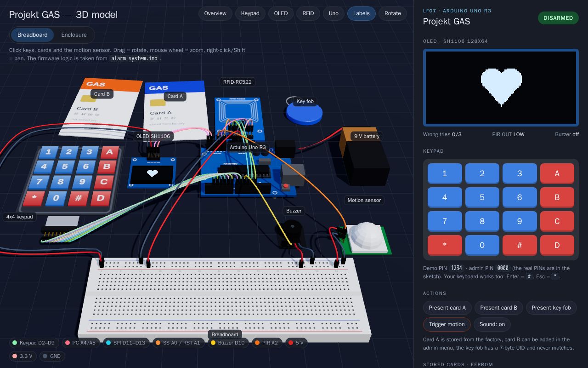Toggle Sound: on button
This screenshot has height=368, width=588.
tap(492, 324)
